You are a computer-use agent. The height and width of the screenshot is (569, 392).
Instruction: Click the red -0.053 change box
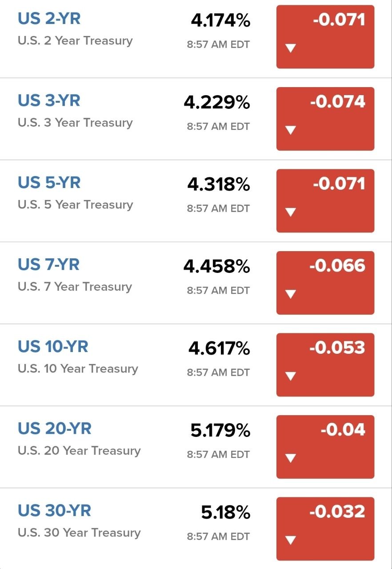325,365
